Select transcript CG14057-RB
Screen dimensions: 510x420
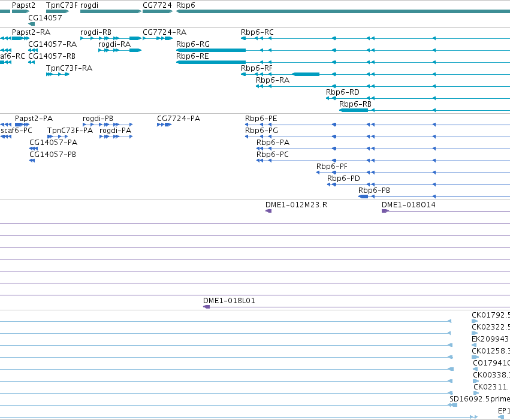click(x=52, y=56)
